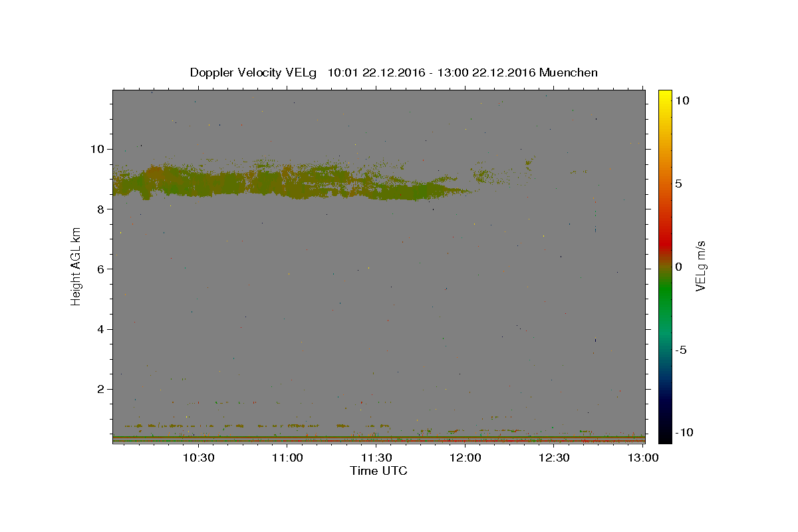Select the 12:00 time axis label
Viewport: 798px width, 532px height.
pyautogui.click(x=465, y=458)
